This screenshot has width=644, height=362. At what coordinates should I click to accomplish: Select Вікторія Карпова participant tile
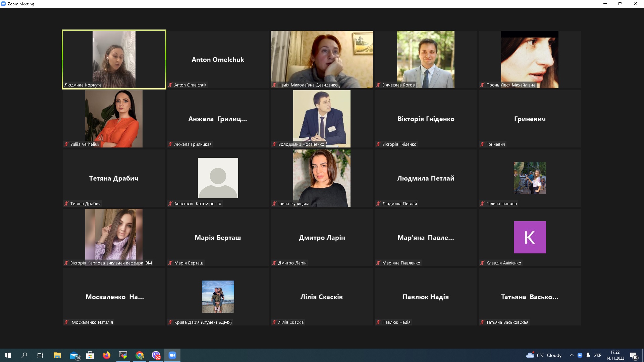[x=114, y=237]
